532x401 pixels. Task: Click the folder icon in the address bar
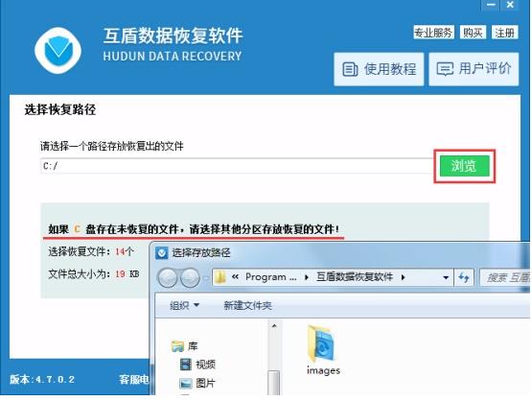(x=220, y=278)
